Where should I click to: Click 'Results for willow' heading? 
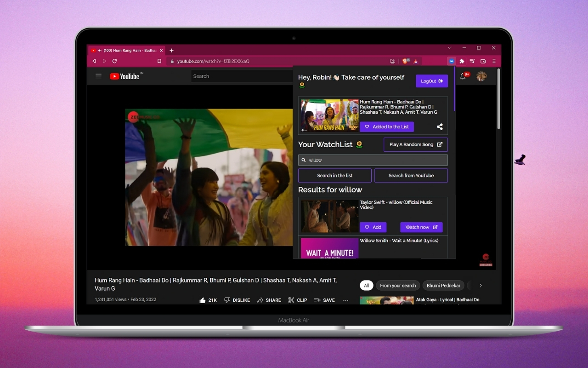[330, 190]
